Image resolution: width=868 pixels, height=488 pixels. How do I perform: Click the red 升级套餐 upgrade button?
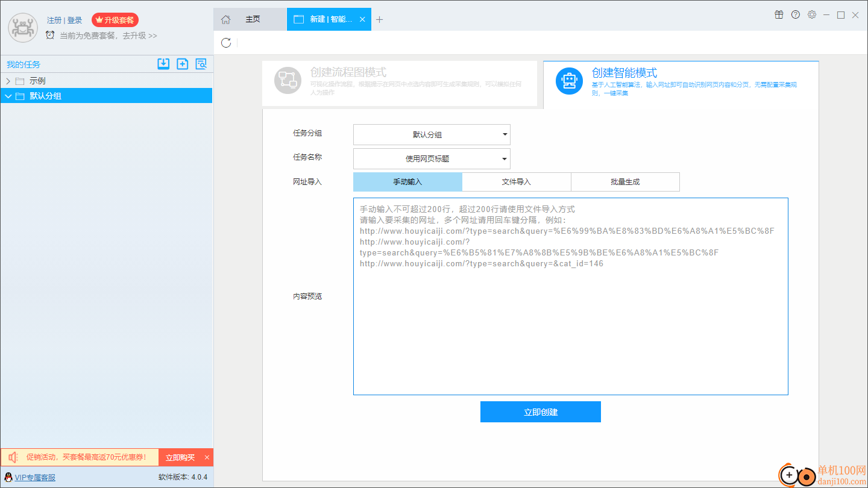[115, 20]
